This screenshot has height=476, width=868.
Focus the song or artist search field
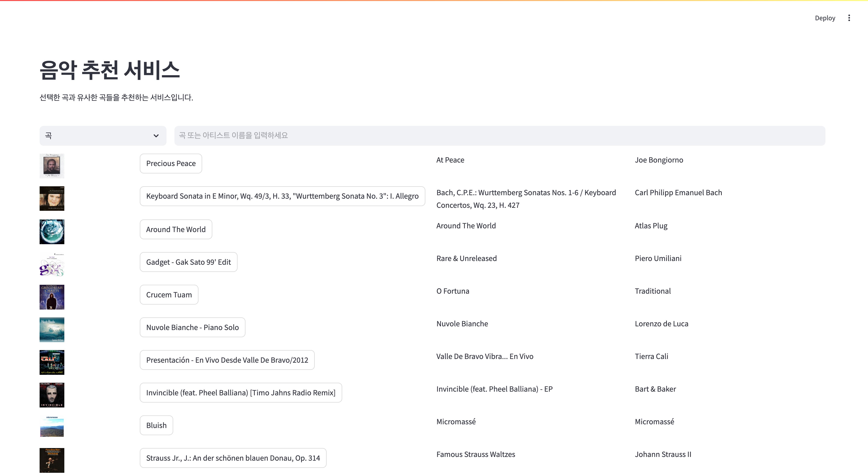(x=499, y=136)
